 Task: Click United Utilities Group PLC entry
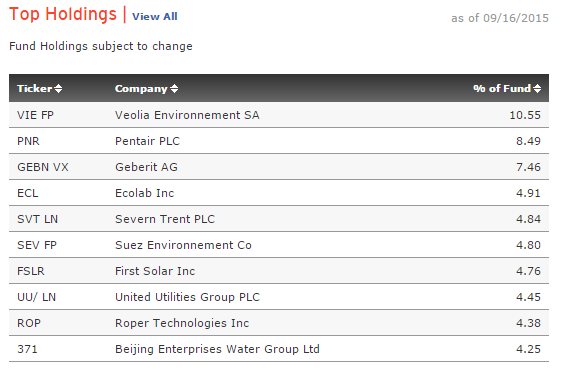pyautogui.click(x=187, y=297)
